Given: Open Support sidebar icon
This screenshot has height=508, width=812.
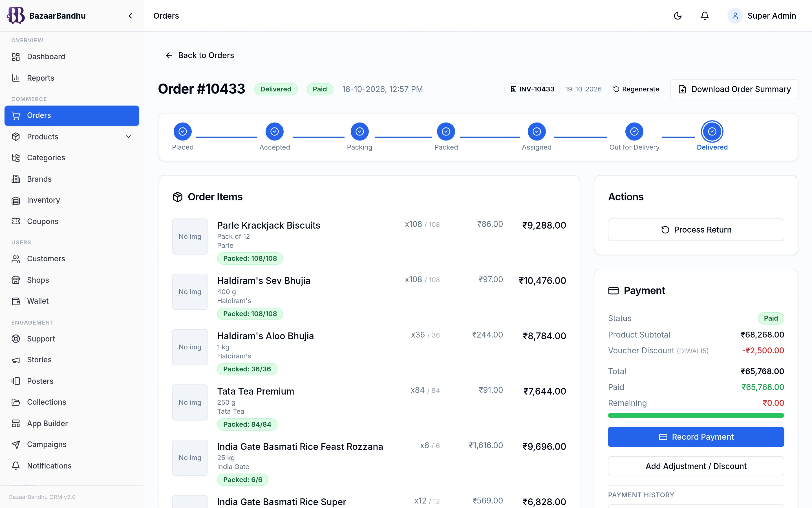Looking at the screenshot, I should (x=16, y=339).
